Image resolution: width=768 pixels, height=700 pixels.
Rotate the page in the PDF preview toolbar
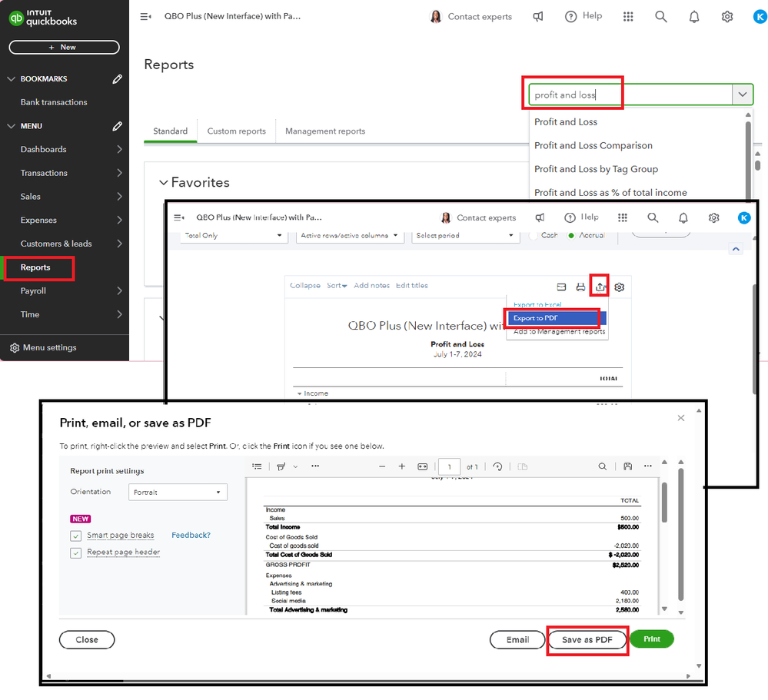pos(497,466)
